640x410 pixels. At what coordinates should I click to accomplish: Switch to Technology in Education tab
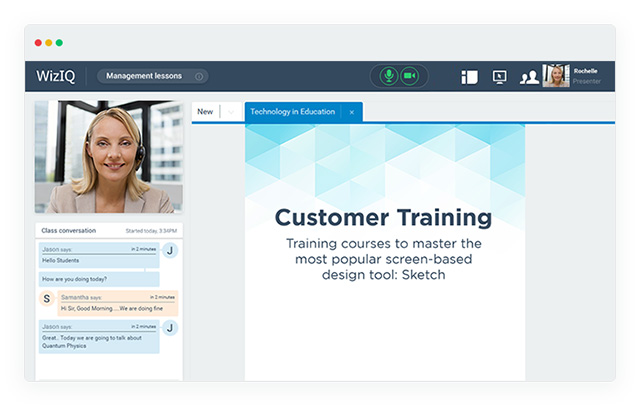[292, 112]
